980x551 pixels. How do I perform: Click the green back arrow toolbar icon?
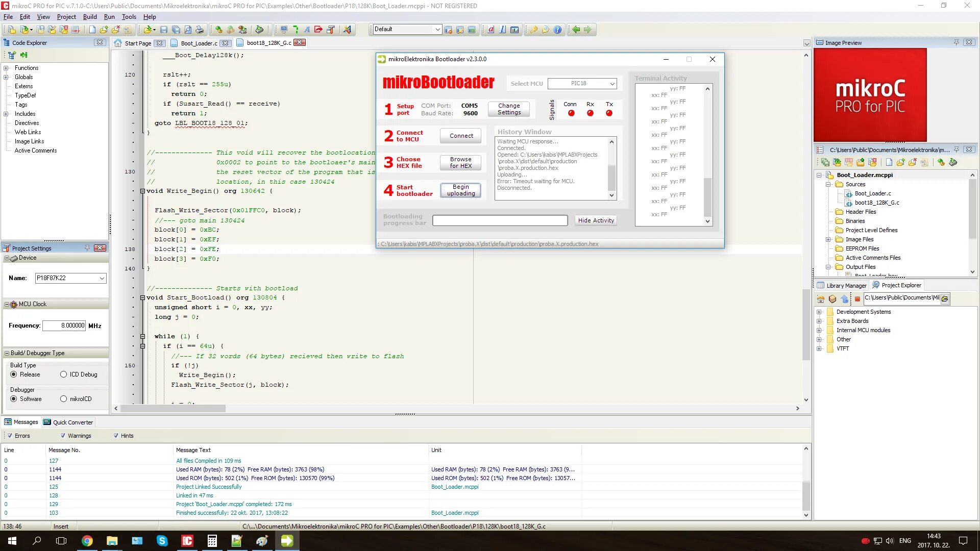[x=576, y=30]
